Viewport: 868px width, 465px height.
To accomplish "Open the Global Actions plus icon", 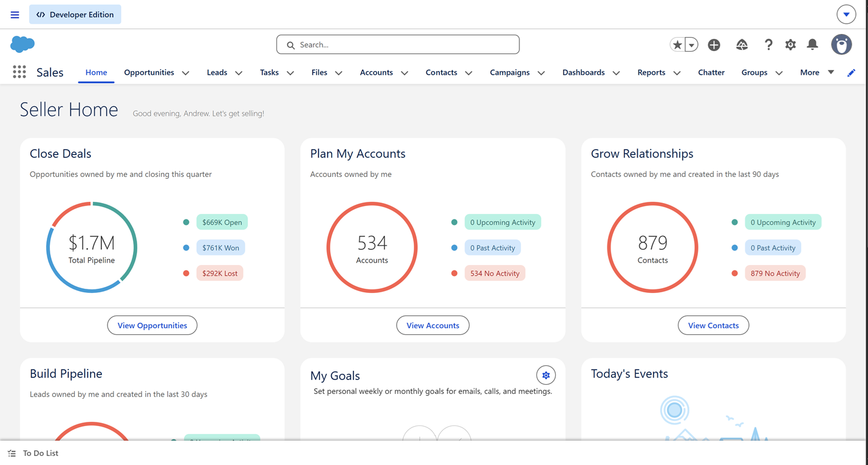I will click(x=714, y=44).
